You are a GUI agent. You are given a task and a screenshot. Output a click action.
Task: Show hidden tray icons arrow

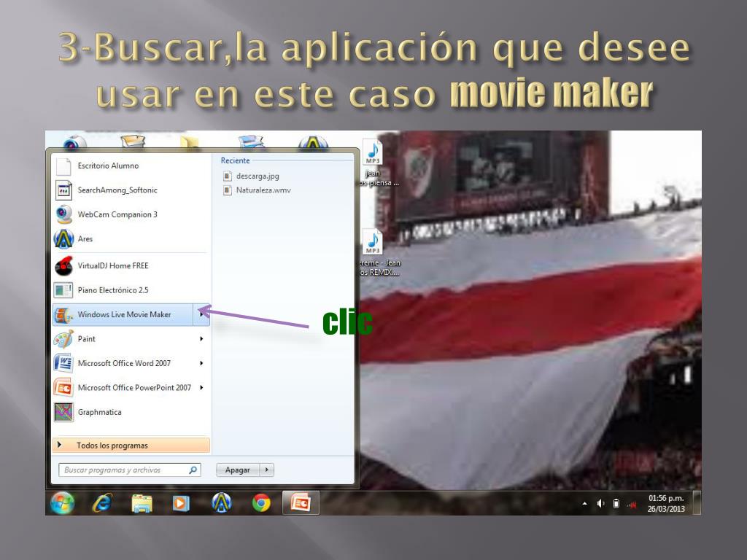coord(584,503)
